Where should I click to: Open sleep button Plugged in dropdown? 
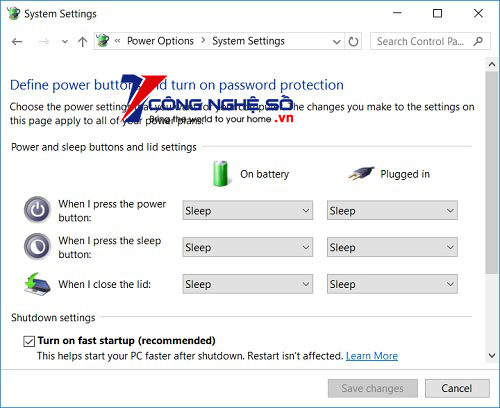click(x=392, y=247)
